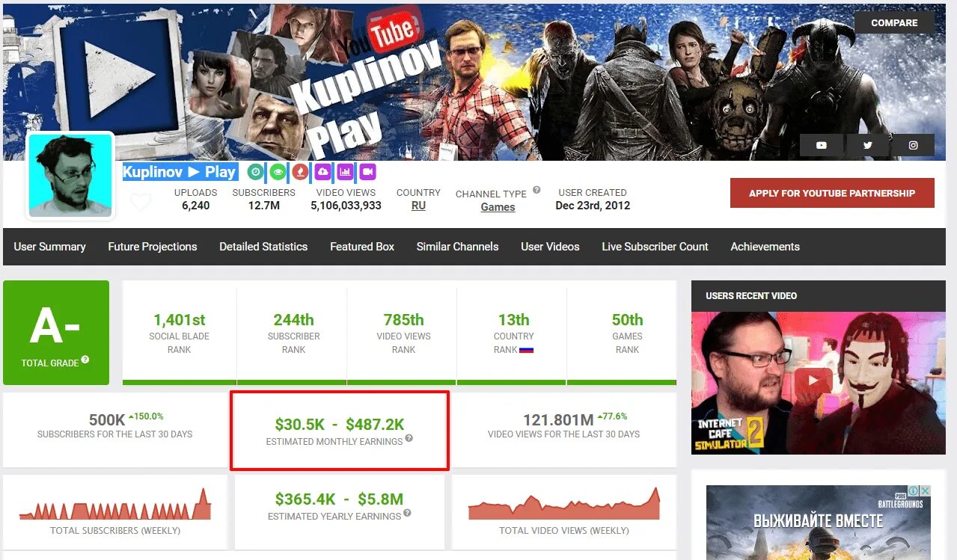The height and width of the screenshot is (560, 957).
Task: Click Apply for YouTube Partnership button
Action: click(832, 193)
